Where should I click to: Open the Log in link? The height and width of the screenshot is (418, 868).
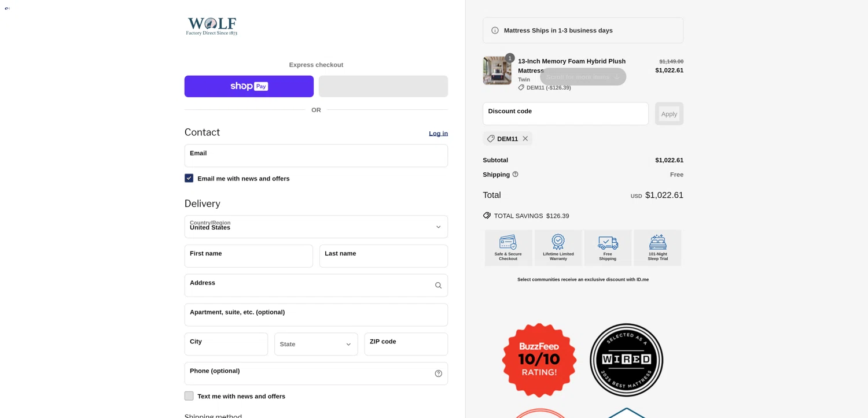pos(438,134)
